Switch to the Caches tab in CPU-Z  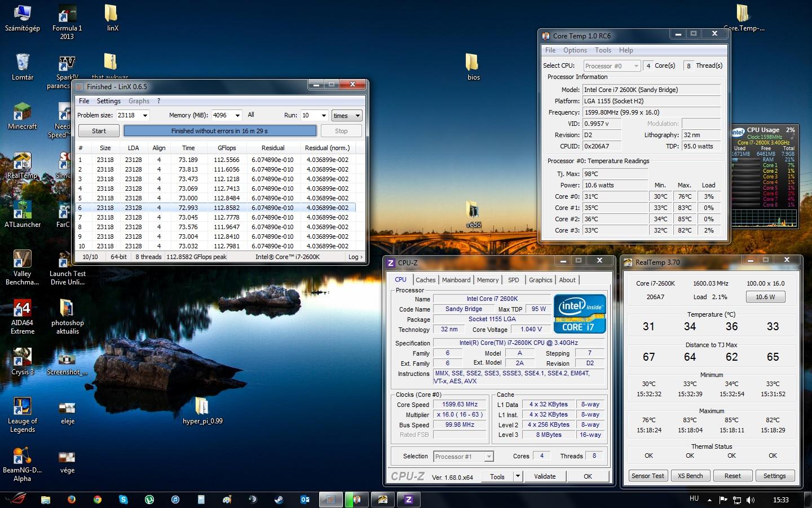(x=426, y=280)
